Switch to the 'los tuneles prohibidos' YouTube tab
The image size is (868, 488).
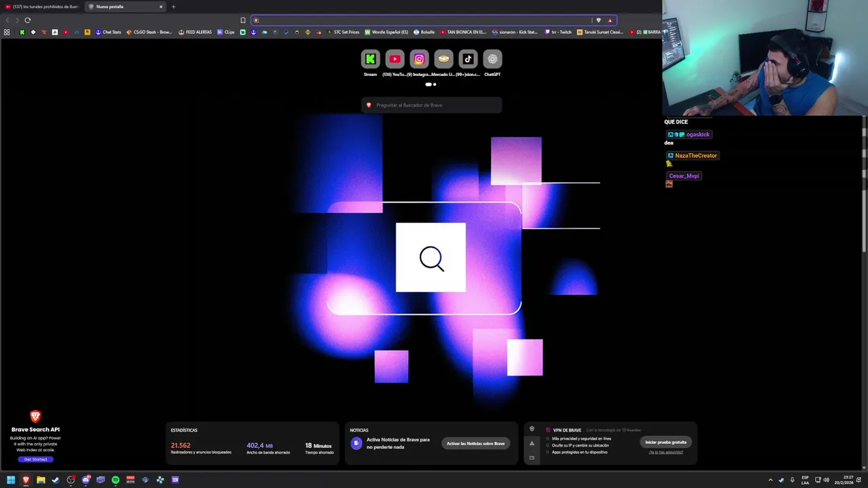tap(41, 7)
